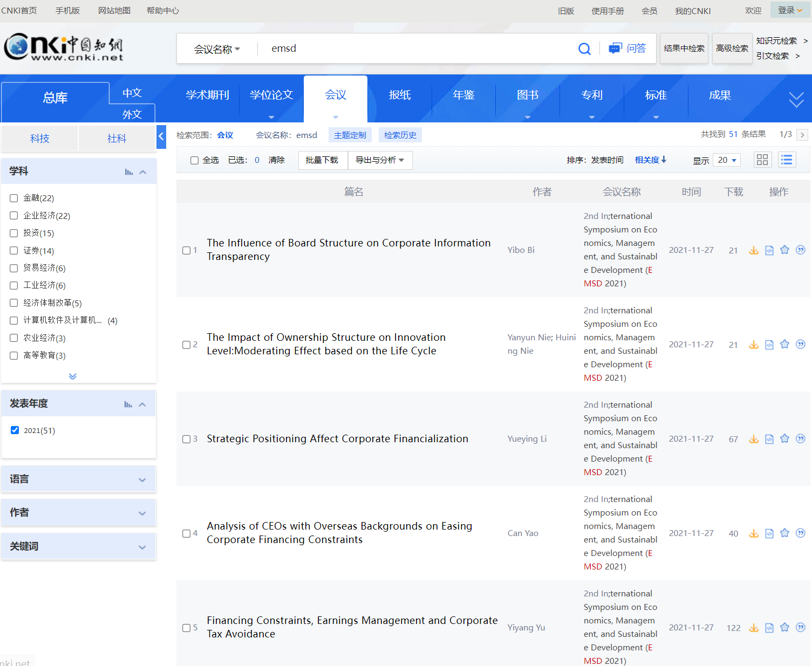The width and height of the screenshot is (812, 666).
Task: Change the results-per-page 20 dropdown
Action: point(727,160)
